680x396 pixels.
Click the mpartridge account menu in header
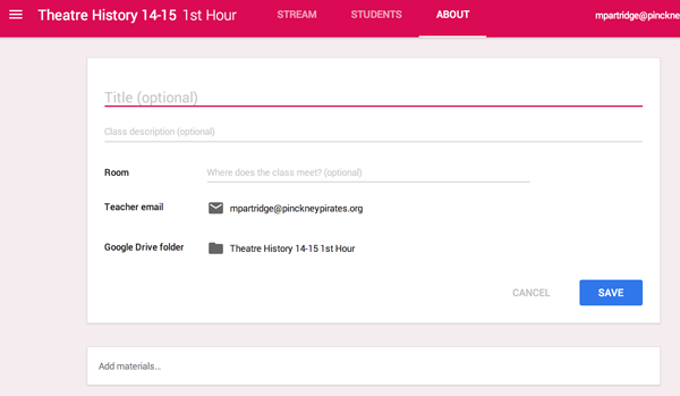point(637,16)
